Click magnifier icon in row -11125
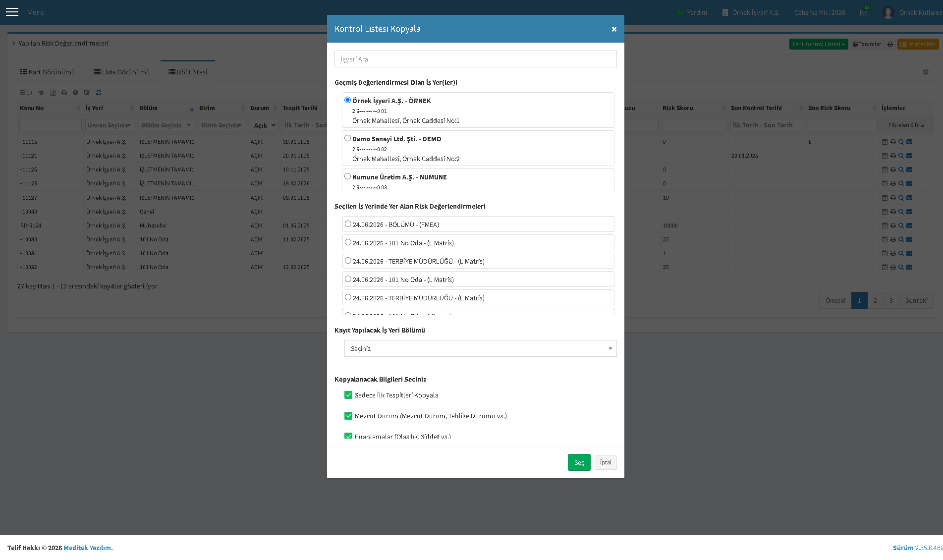 pyautogui.click(x=901, y=169)
